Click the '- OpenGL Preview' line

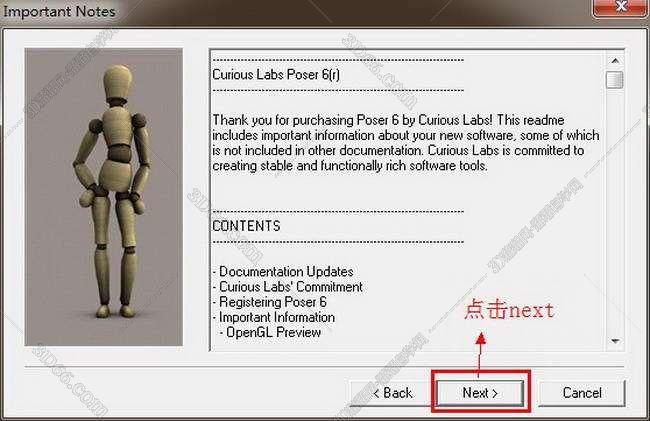click(270, 332)
